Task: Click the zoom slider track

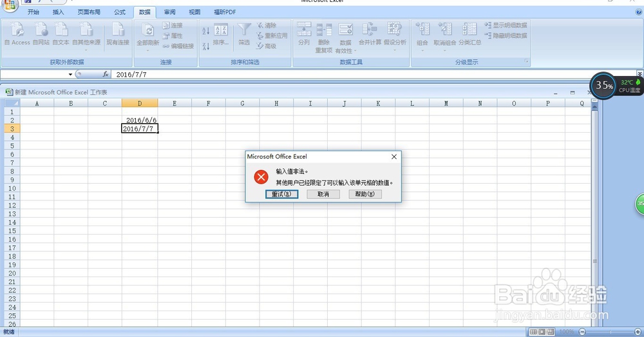Action: (x=610, y=332)
